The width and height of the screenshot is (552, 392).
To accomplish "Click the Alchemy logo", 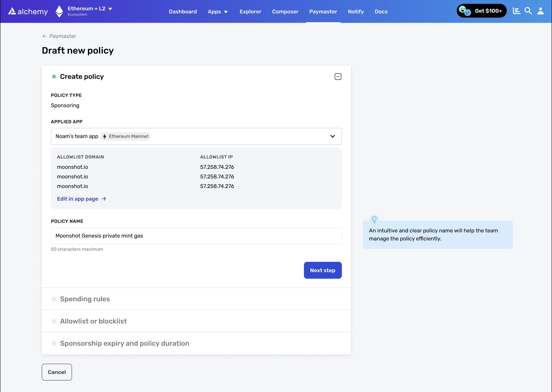I will tap(28, 11).
